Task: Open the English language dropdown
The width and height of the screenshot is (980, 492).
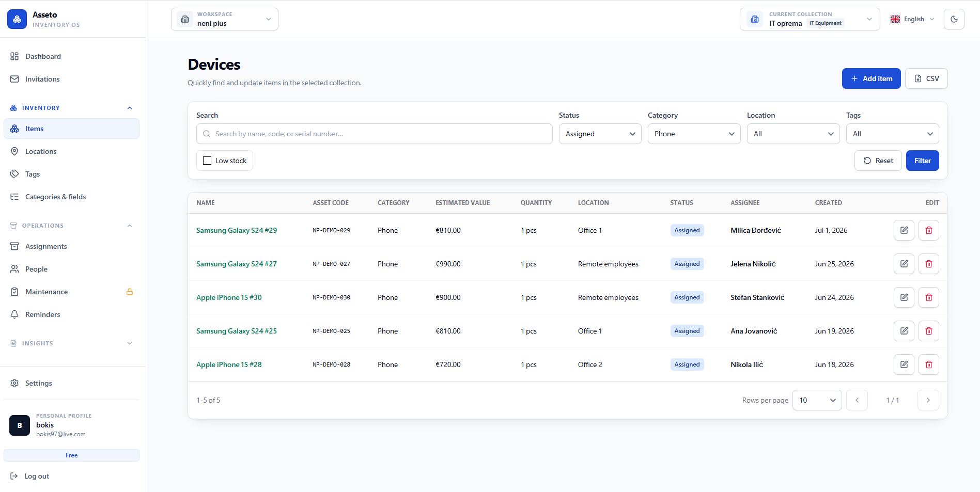Action: coord(912,19)
